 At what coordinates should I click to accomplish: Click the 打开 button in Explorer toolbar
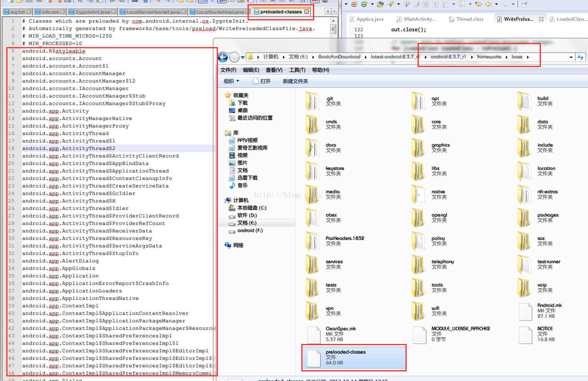click(x=262, y=81)
